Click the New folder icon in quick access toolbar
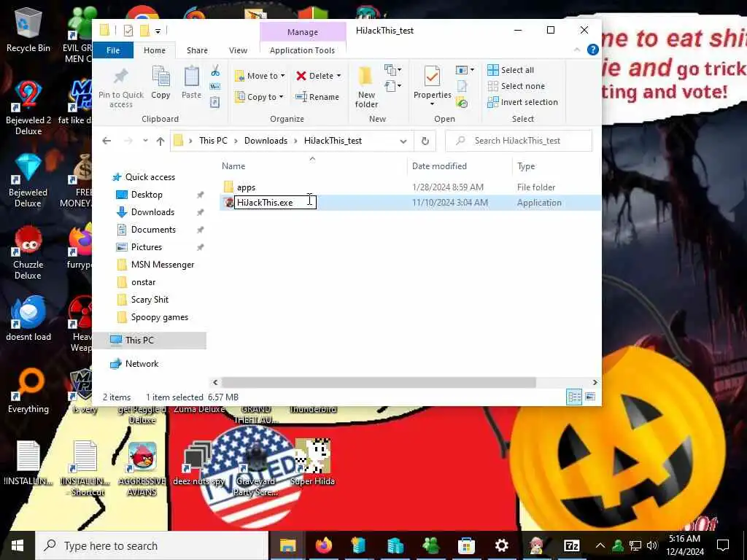747x560 pixels. [x=145, y=31]
